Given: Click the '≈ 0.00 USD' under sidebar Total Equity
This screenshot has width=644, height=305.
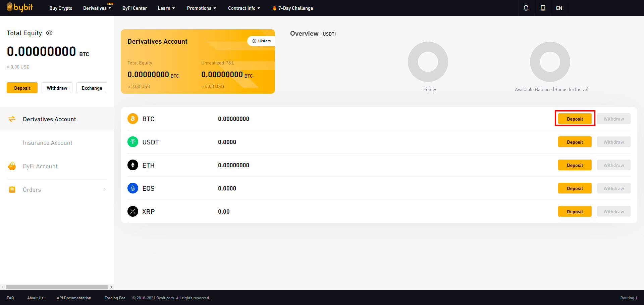Looking at the screenshot, I should (18, 67).
